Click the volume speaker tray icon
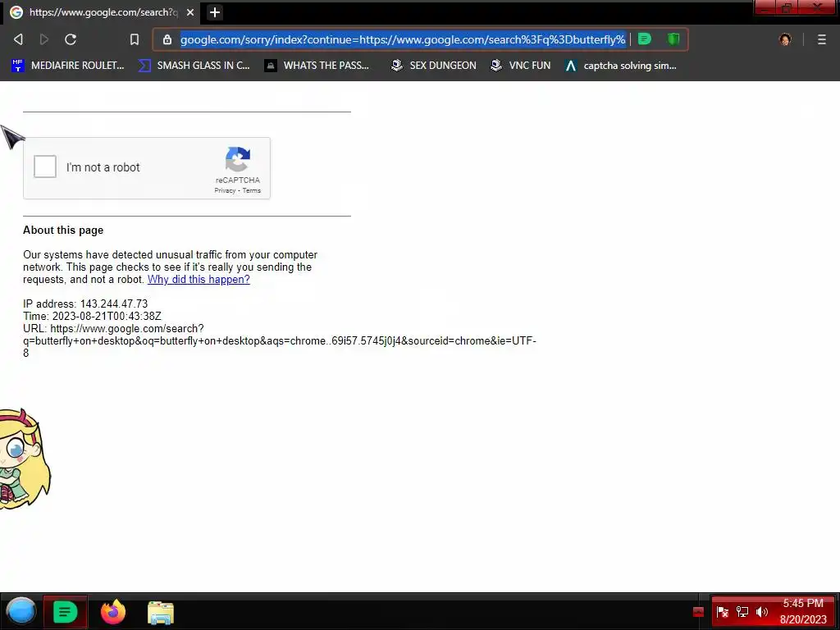840x630 pixels. click(x=762, y=612)
